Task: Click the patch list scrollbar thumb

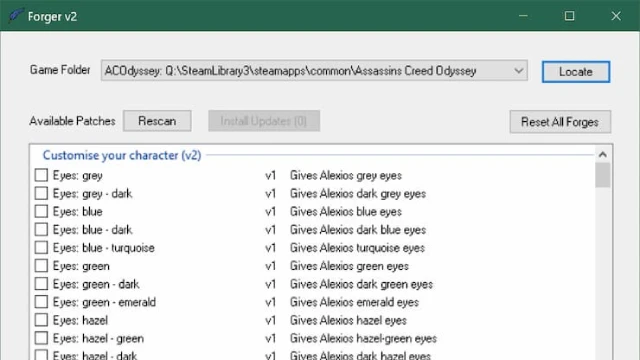Action: [602, 175]
